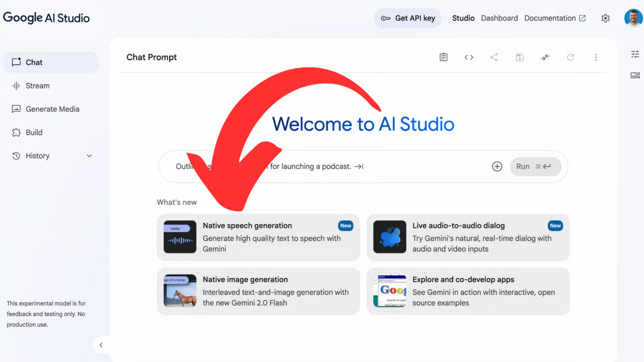Image resolution: width=644 pixels, height=362 pixels.
Task: Open the three-dot more options menu
Action: [x=596, y=57]
